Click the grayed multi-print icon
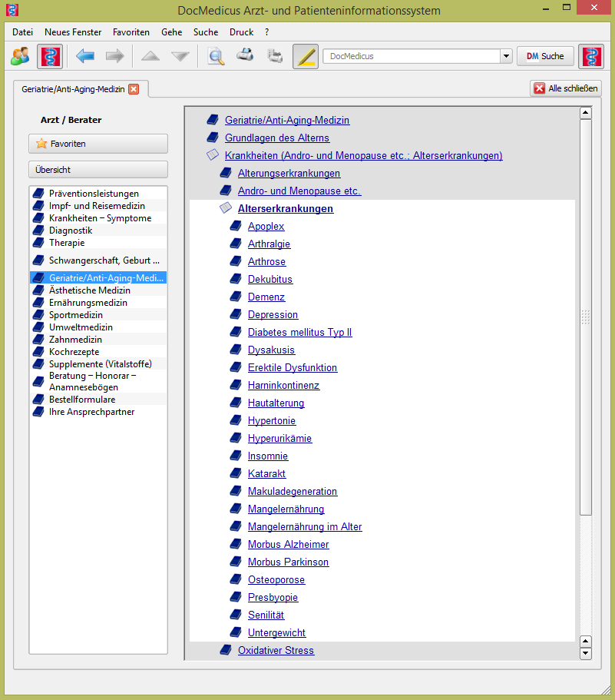Image resolution: width=615 pixels, height=700 pixels. click(x=275, y=56)
